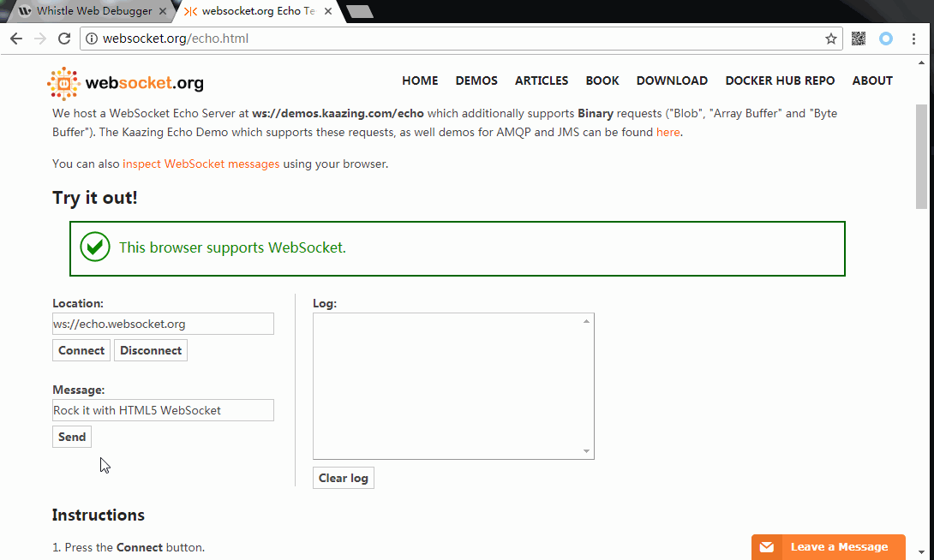Open the QR code extension icon
934x560 pixels.
[x=859, y=39]
